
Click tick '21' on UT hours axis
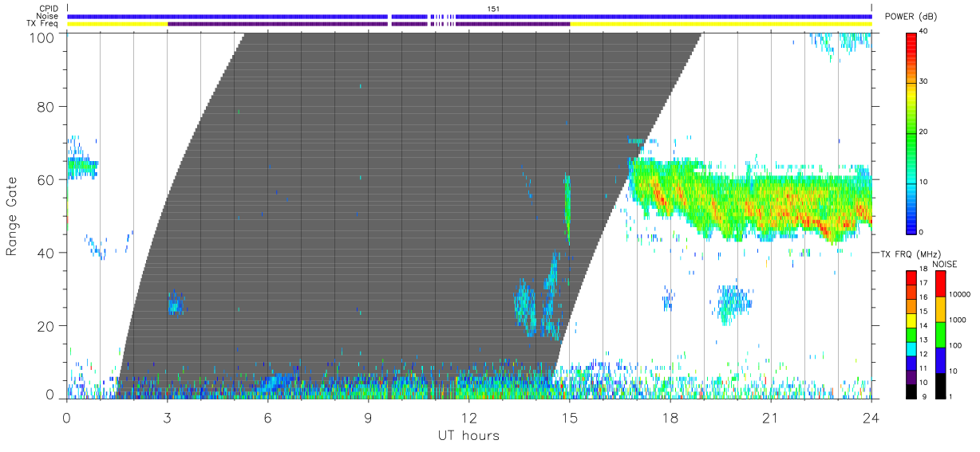coord(770,417)
